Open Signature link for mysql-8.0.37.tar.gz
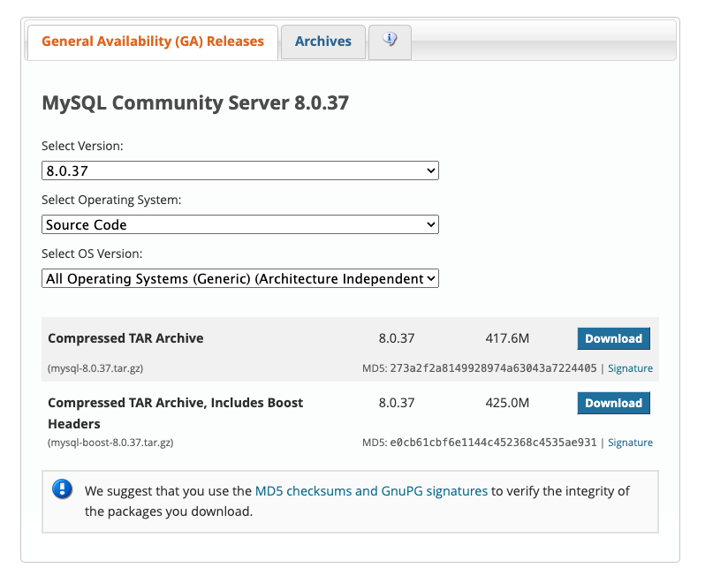 pyautogui.click(x=630, y=368)
